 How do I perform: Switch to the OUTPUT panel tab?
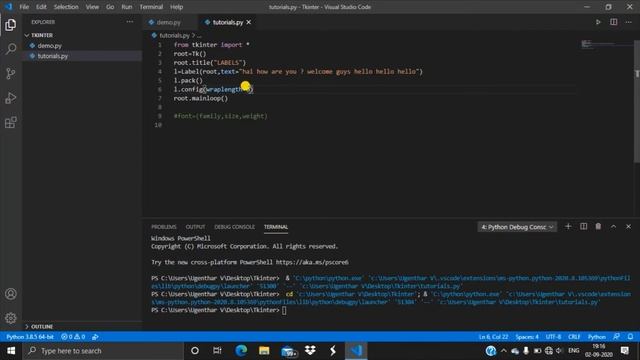point(195,227)
